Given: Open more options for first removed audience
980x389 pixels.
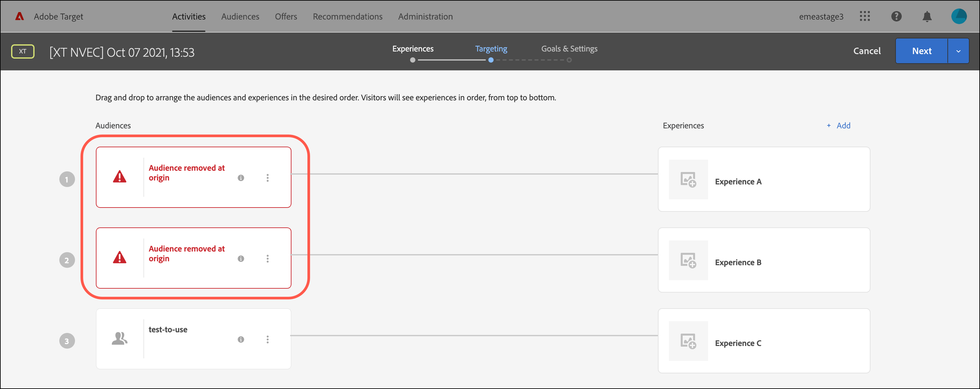Looking at the screenshot, I should coord(267,178).
